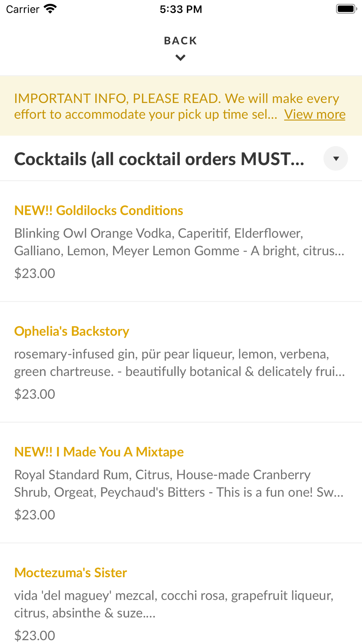The image size is (362, 644).
Task: Expand the Cocktails category dropdown arrow
Action: [336, 158]
